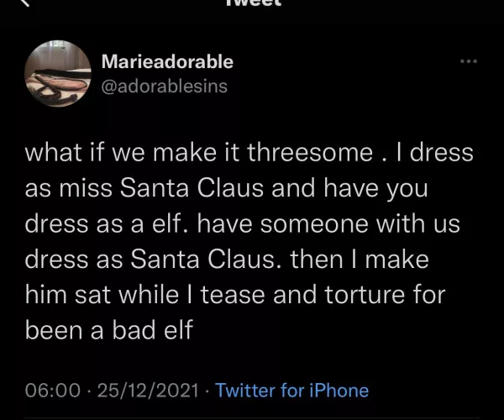
Task: Tap the Tweet header title
Action: [x=254, y=3]
